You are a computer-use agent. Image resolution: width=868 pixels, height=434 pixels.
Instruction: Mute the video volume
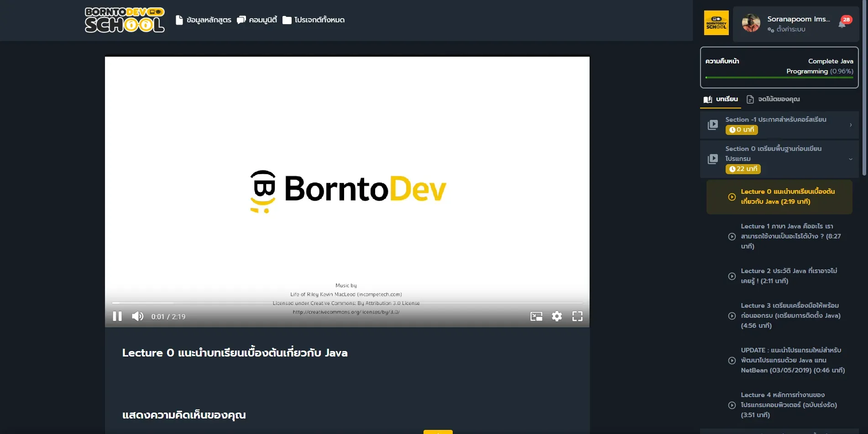click(x=138, y=316)
